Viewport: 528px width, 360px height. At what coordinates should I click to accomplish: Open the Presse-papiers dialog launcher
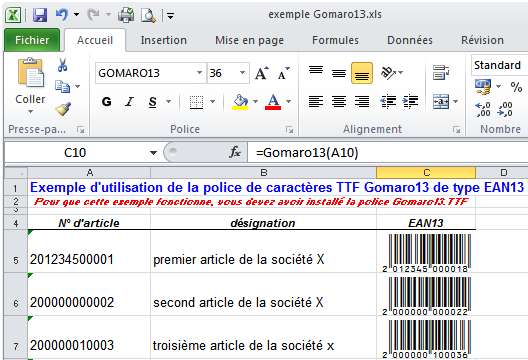[80, 130]
